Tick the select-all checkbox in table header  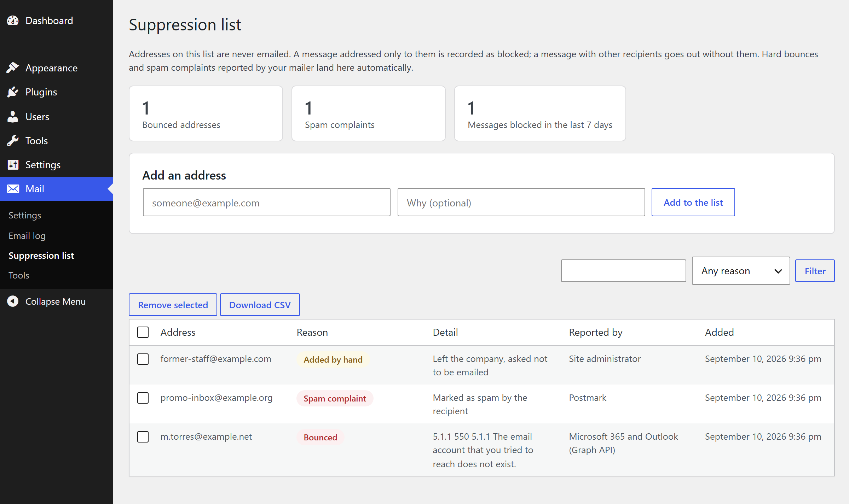pos(143,332)
